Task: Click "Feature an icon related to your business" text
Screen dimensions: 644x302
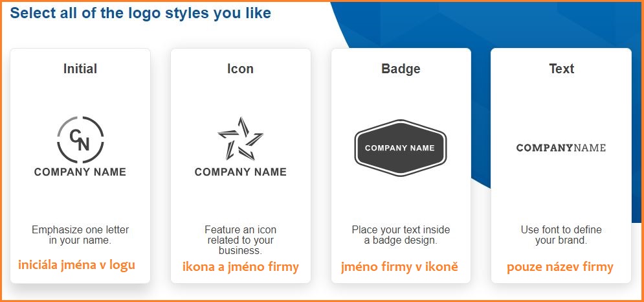Action: tap(240, 240)
